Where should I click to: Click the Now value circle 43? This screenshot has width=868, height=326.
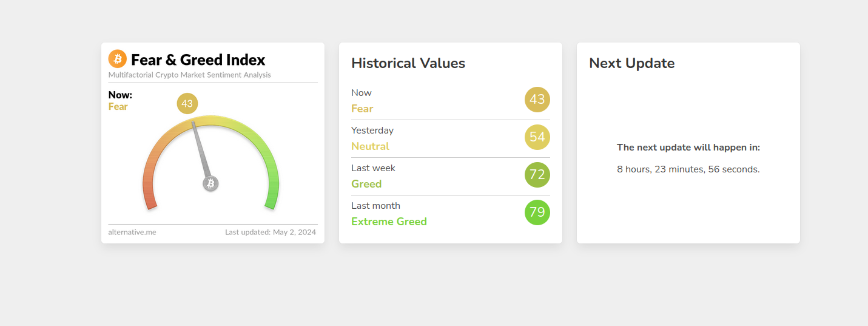[x=537, y=100]
